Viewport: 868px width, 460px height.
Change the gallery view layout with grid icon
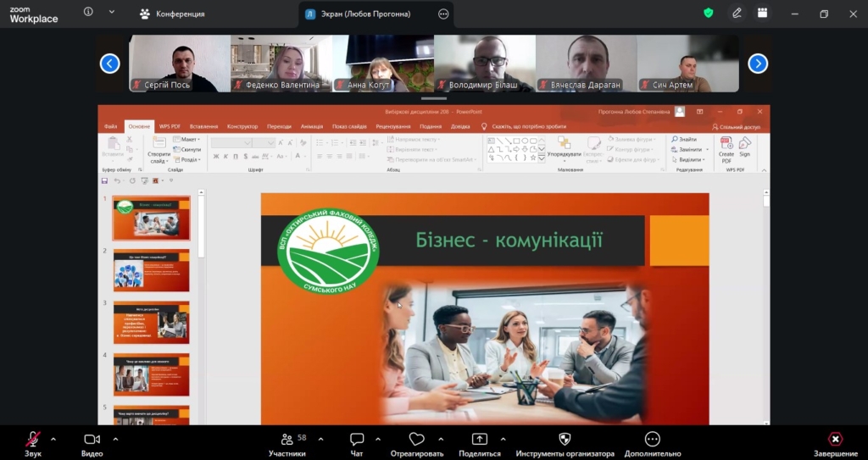(x=763, y=13)
